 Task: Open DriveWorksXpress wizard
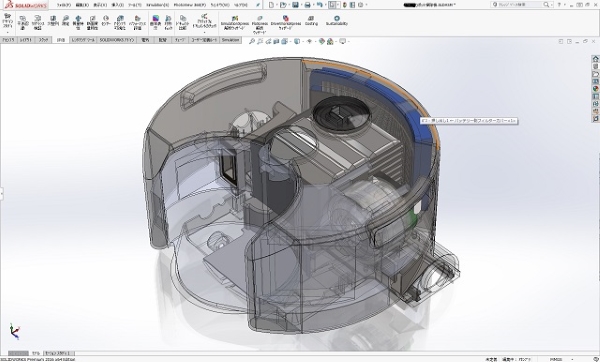click(285, 23)
